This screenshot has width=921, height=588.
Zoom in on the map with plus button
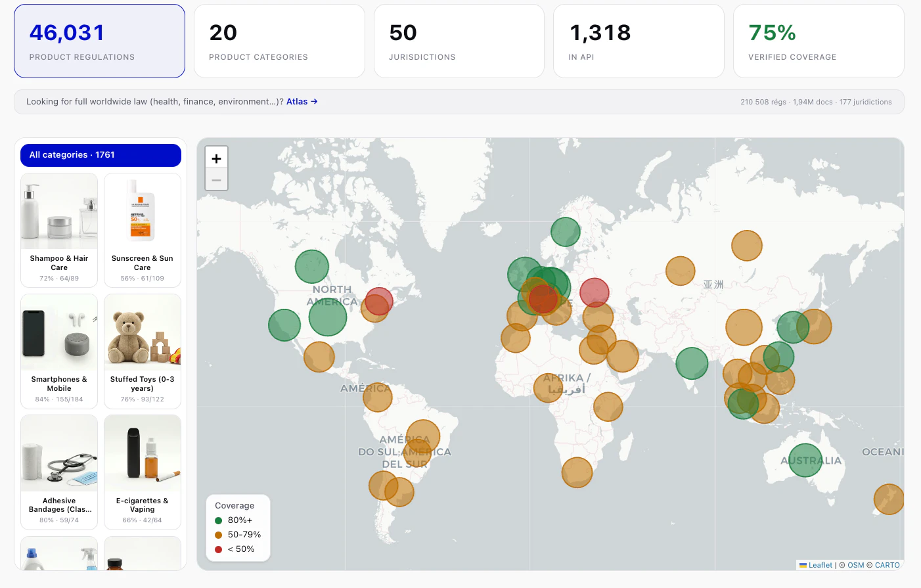tap(216, 158)
